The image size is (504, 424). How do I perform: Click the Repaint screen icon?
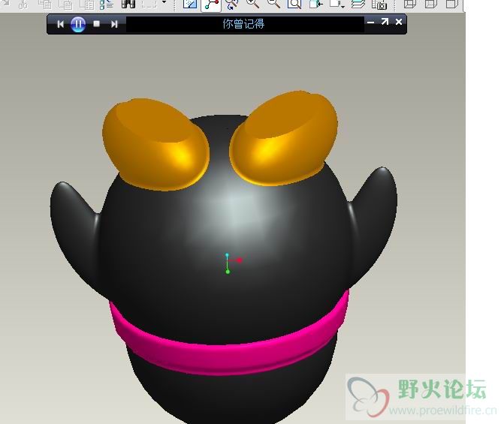190,5
